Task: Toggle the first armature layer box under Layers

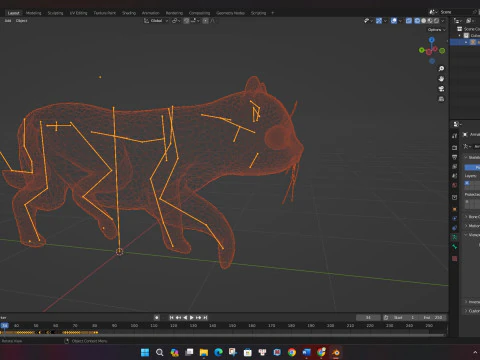Action: click(x=467, y=183)
